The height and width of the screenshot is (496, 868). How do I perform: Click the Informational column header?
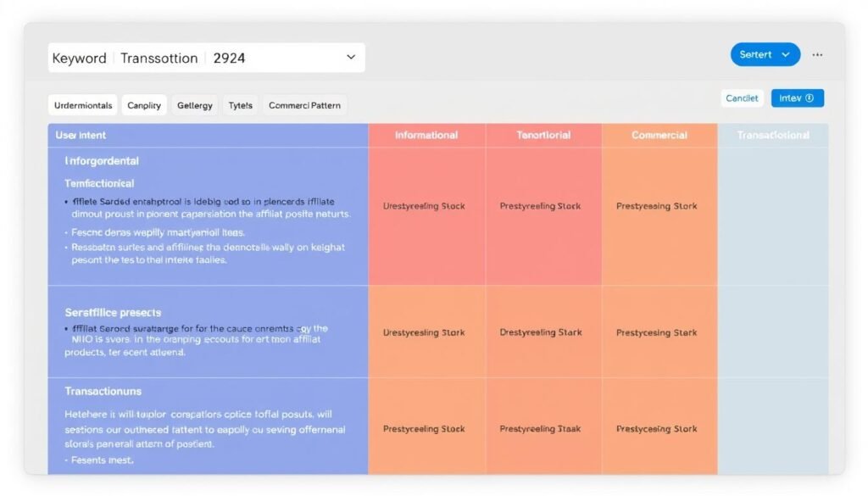[427, 135]
